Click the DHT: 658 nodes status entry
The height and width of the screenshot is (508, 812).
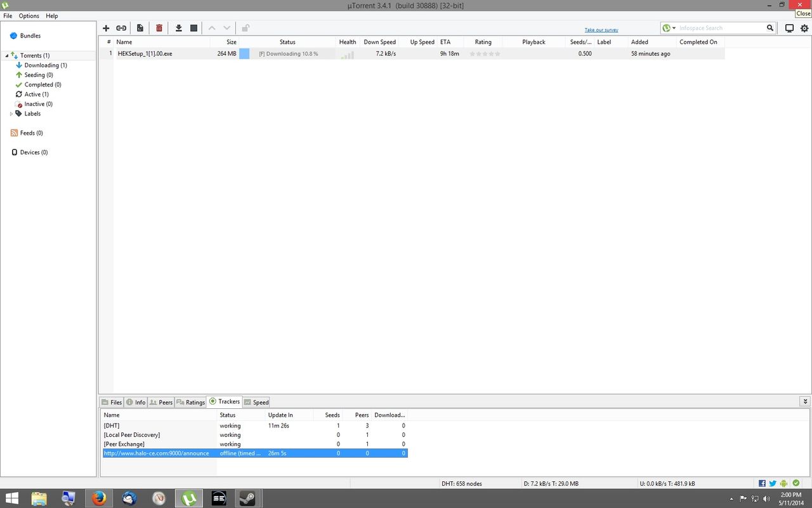[462, 484]
